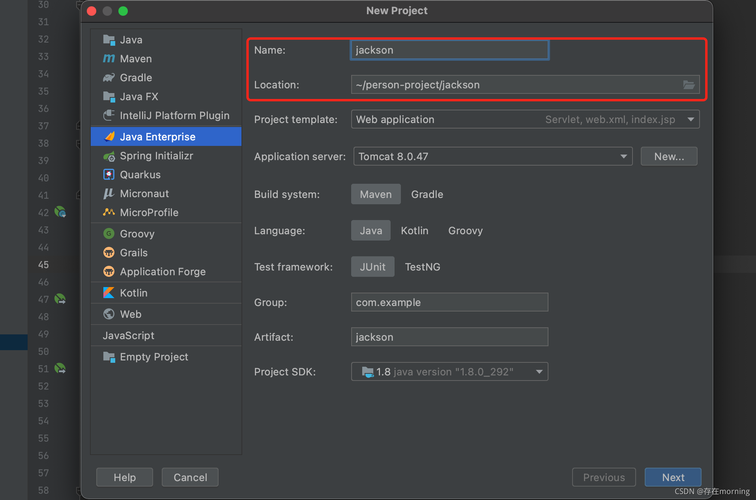Click the Next button
Viewport: 756px width, 500px height.
[673, 478]
